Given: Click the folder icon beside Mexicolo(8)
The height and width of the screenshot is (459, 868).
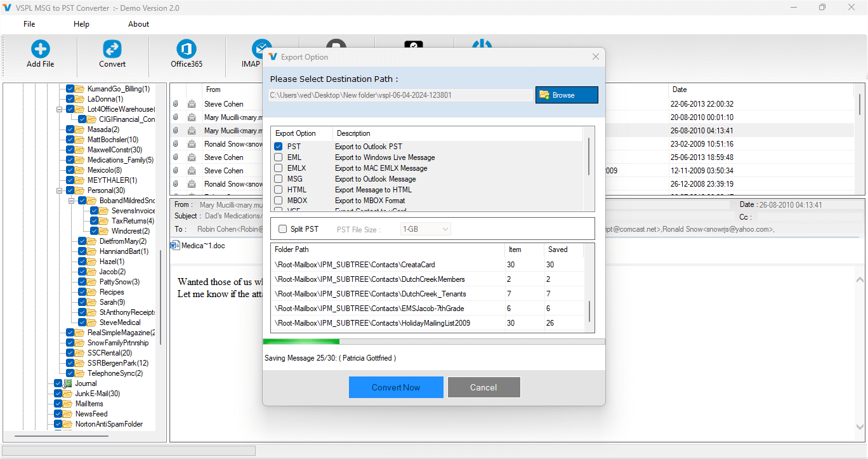Looking at the screenshot, I should [x=80, y=170].
